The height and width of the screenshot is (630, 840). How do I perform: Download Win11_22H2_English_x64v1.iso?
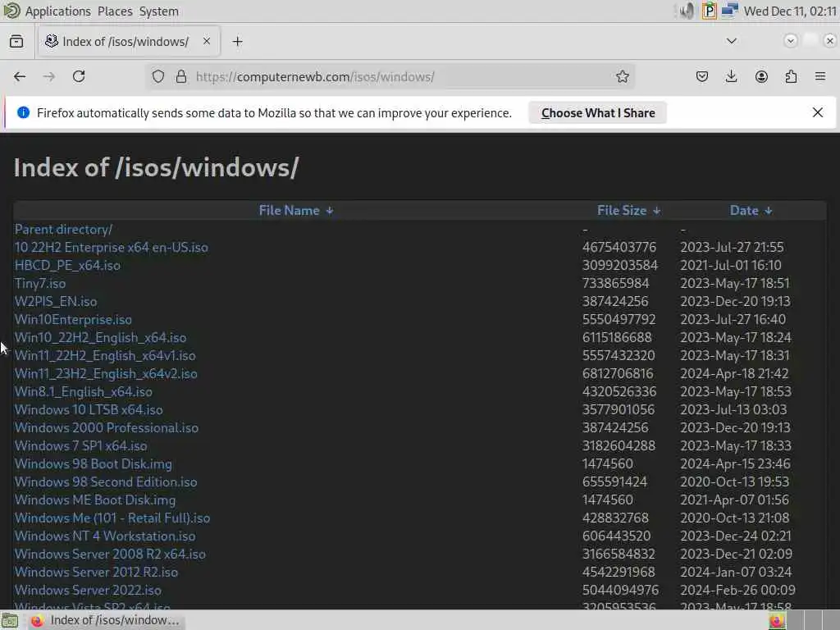[x=105, y=356]
